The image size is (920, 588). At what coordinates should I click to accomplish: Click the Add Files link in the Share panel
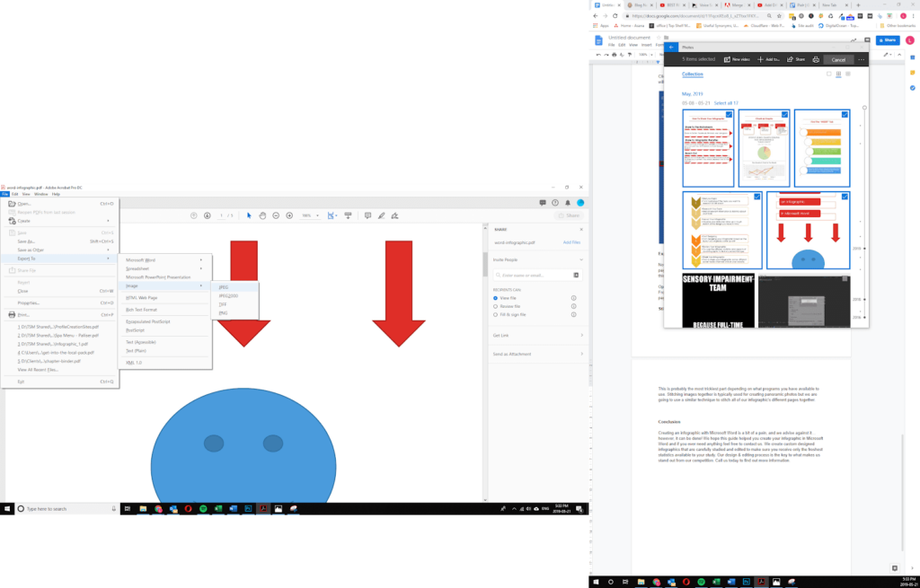[571, 242]
